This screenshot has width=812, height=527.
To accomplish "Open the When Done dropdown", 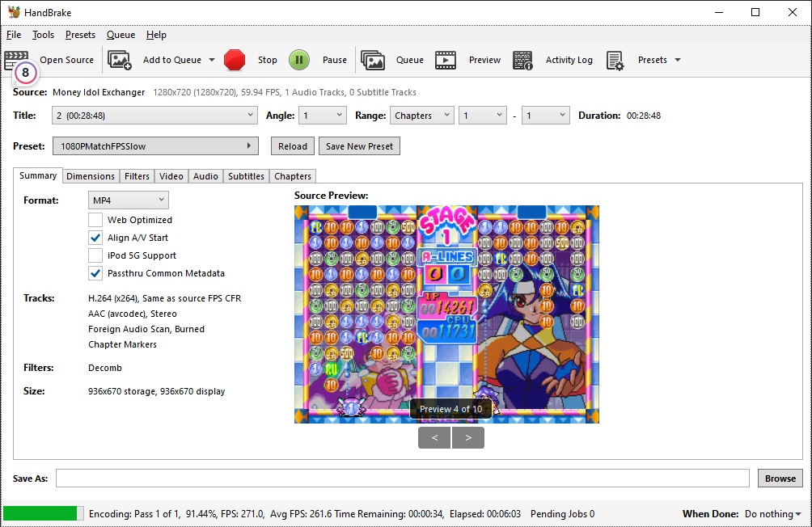I will click(x=773, y=514).
